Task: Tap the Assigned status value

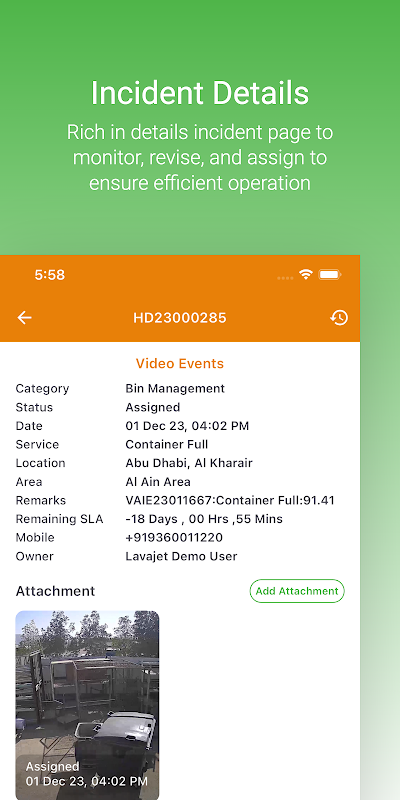Action: click(x=153, y=407)
